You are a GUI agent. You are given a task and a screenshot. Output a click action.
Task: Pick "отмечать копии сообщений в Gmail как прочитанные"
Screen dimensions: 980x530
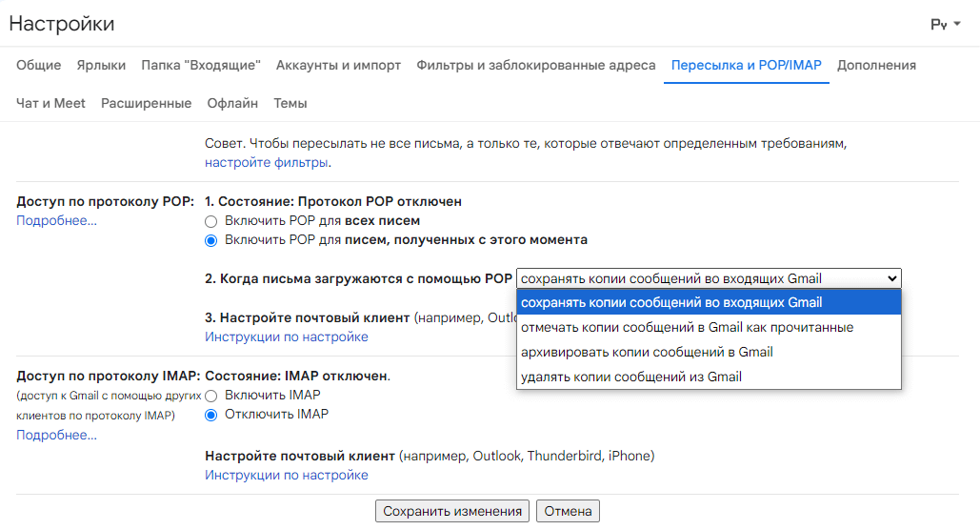click(709, 327)
